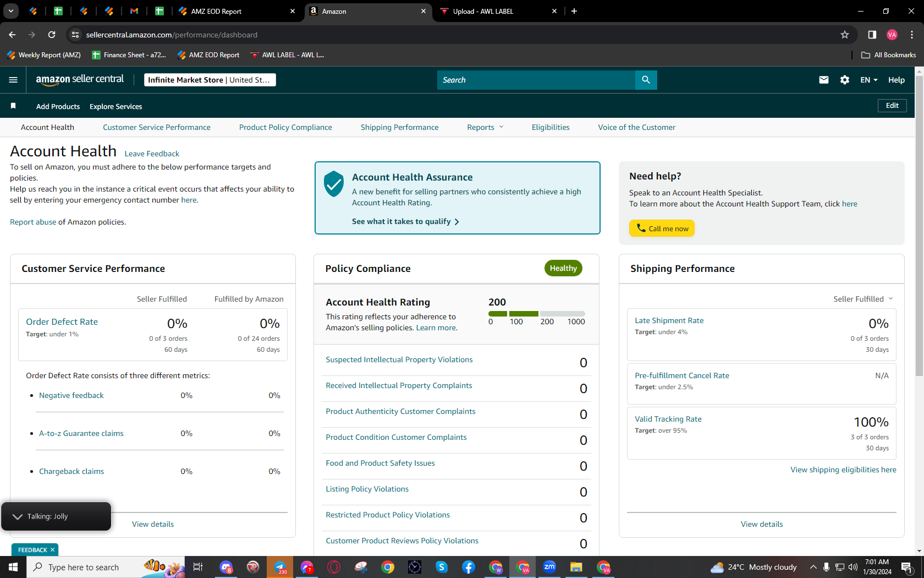The height and width of the screenshot is (578, 924).
Task: Open Zoom from the taskbar
Action: [x=549, y=567]
